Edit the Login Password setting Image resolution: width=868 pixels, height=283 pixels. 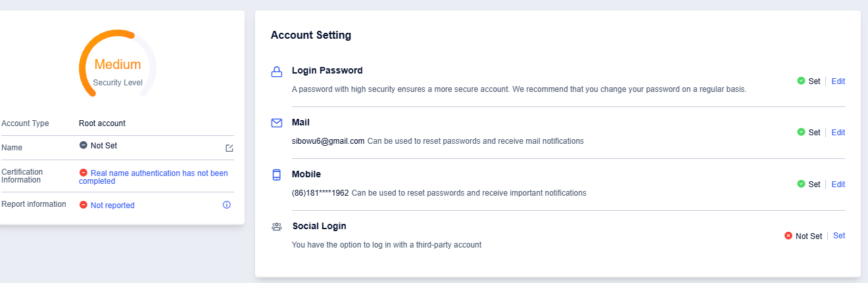click(x=838, y=81)
